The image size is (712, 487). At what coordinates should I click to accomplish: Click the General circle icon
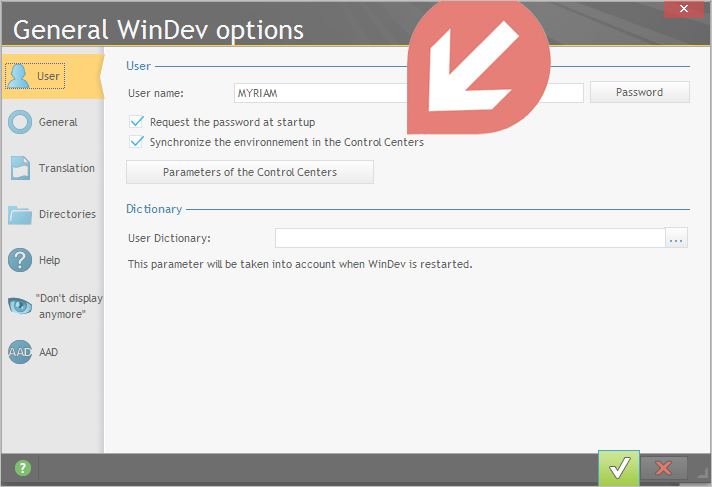coord(20,122)
